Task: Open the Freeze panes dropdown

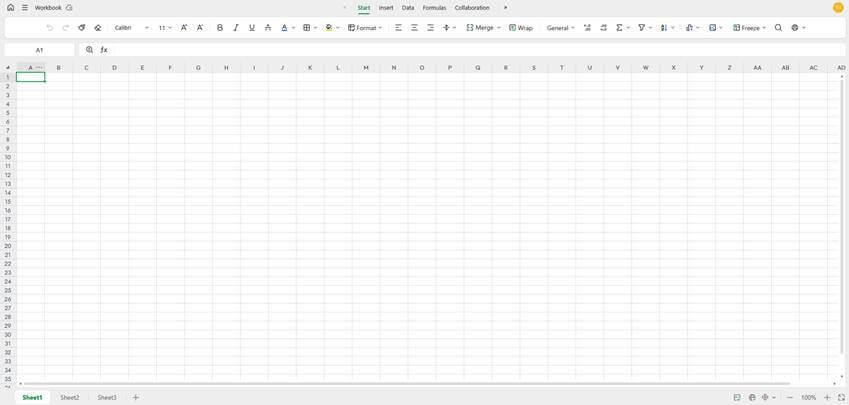Action: 749,28
